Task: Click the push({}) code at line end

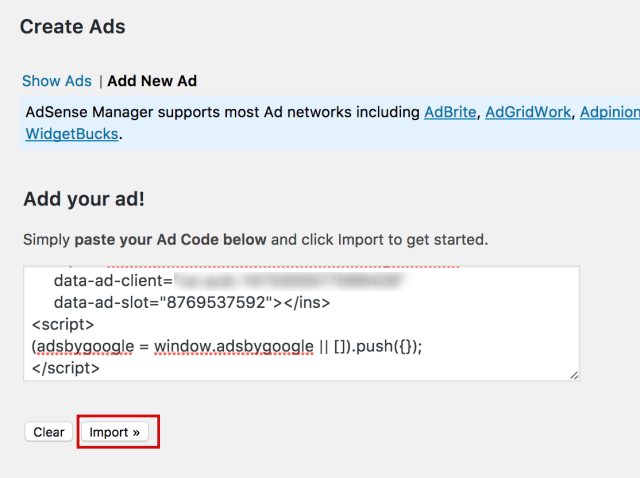Action: pos(389,346)
